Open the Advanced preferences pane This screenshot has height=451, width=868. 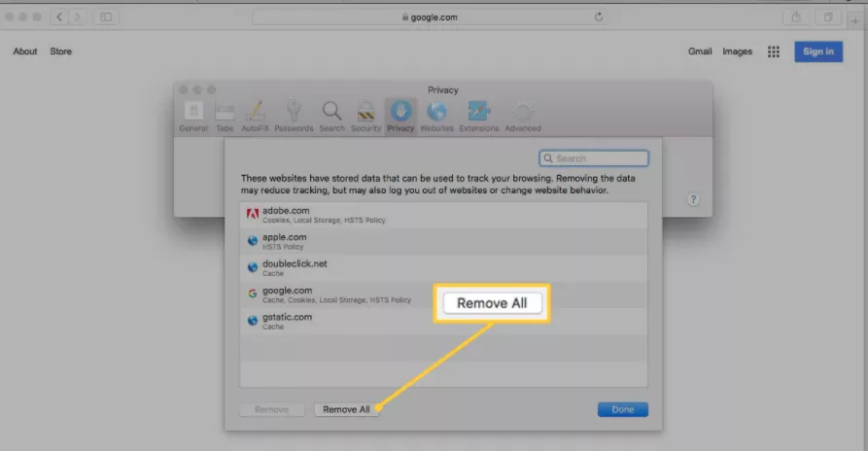[523, 117]
